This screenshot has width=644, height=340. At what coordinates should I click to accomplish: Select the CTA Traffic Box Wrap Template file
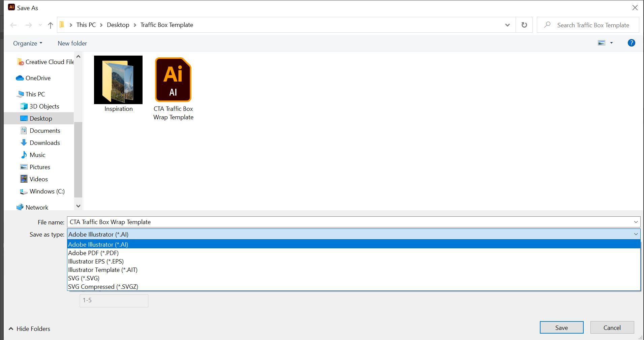tap(173, 80)
